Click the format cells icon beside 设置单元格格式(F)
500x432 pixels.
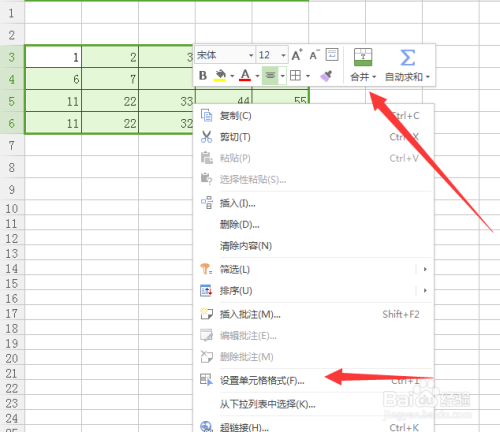[206, 380]
